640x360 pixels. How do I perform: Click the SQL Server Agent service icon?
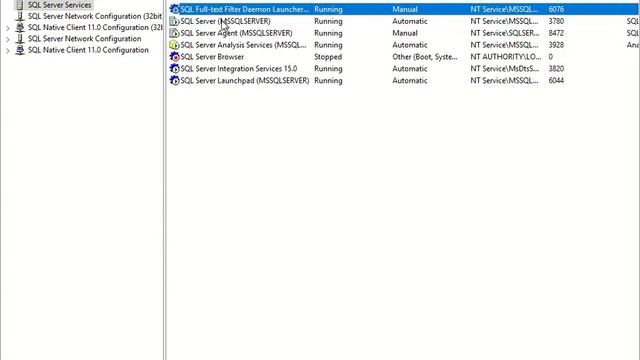tap(174, 33)
